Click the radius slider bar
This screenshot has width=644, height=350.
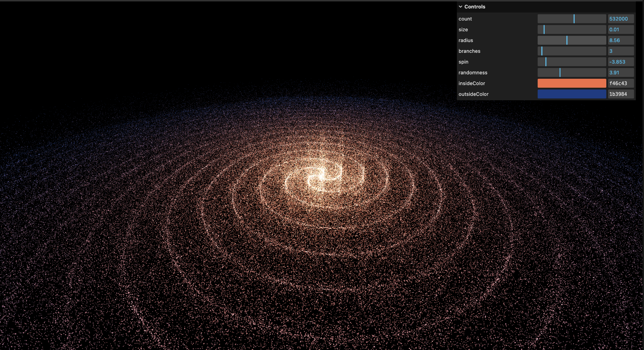[x=571, y=40]
